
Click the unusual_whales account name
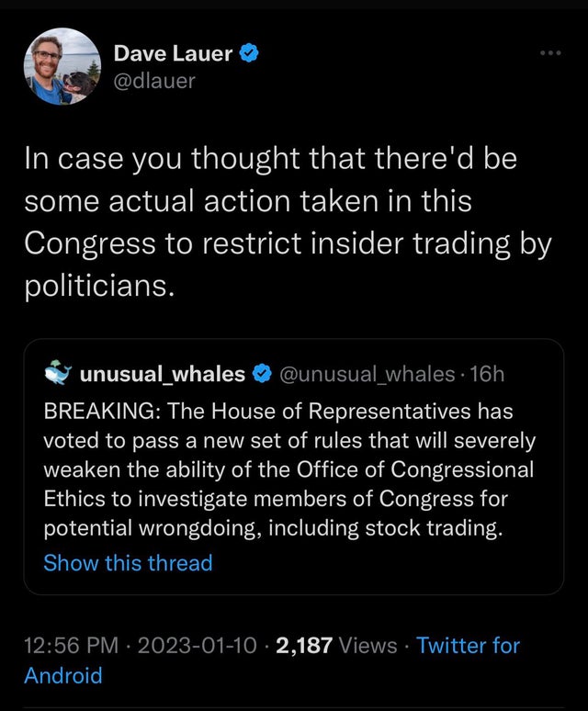(x=163, y=374)
